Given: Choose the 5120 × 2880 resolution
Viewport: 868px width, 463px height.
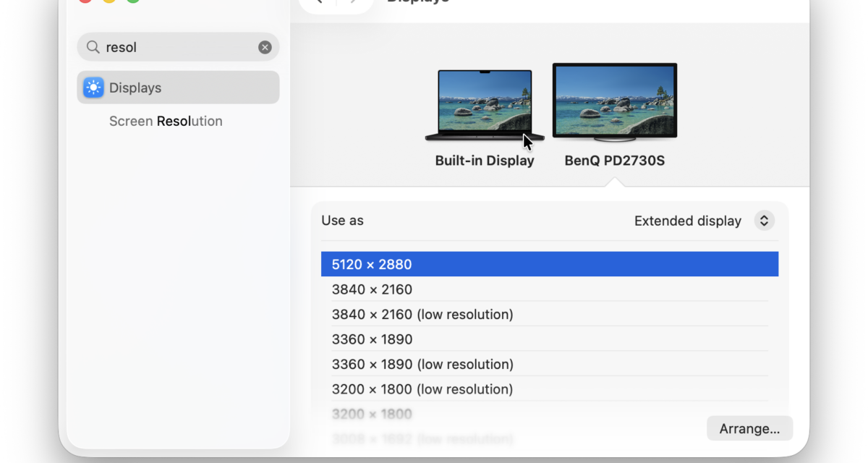Looking at the screenshot, I should click(550, 264).
